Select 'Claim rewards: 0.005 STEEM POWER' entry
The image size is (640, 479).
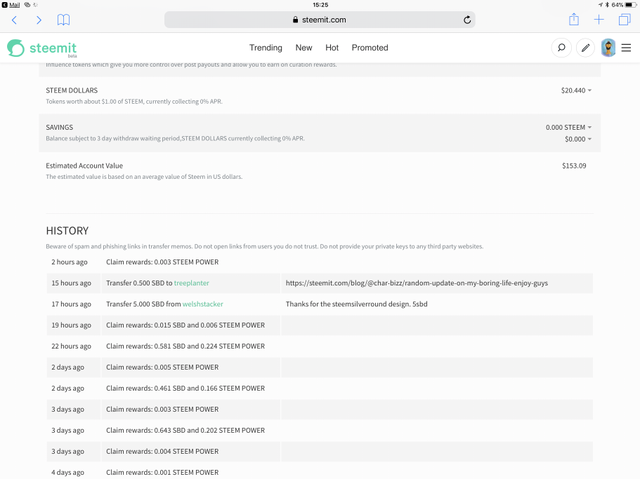[x=162, y=367]
